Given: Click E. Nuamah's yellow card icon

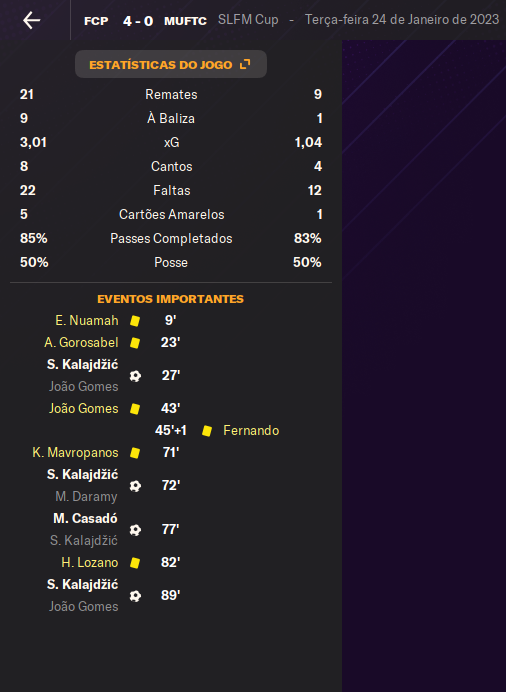Looking at the screenshot, I should click(x=135, y=320).
